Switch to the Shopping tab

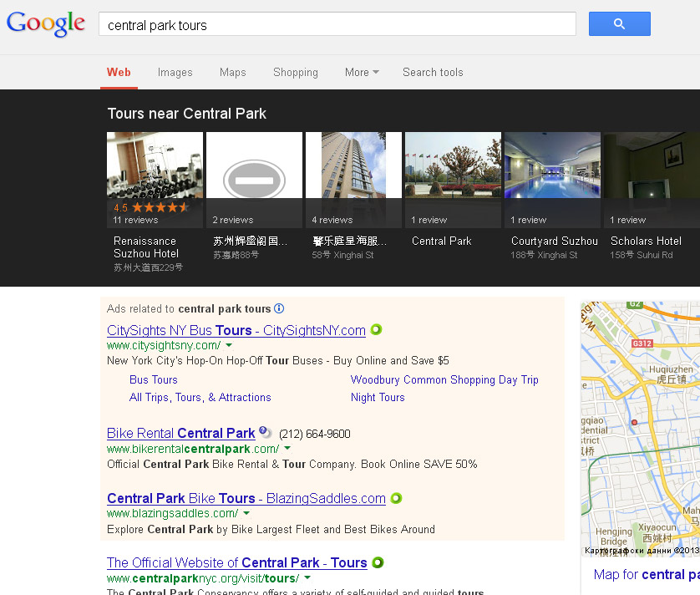(296, 73)
